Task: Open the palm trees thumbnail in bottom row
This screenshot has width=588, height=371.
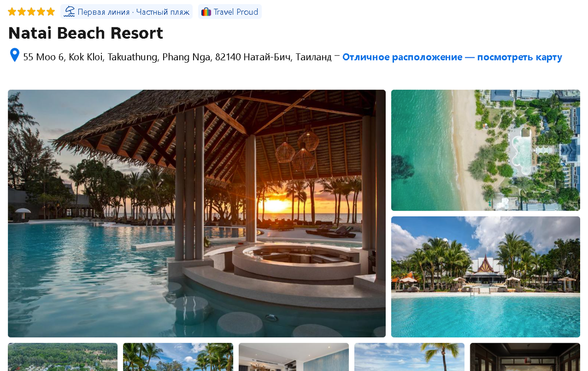Action: tap(178, 357)
